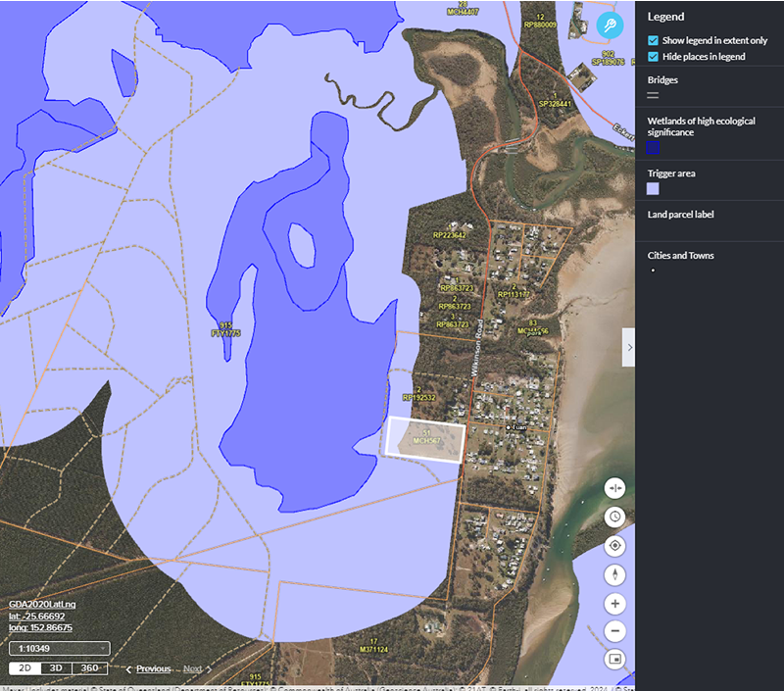Zoom out using the minus button
This screenshot has width=784, height=691.
pyautogui.click(x=615, y=631)
